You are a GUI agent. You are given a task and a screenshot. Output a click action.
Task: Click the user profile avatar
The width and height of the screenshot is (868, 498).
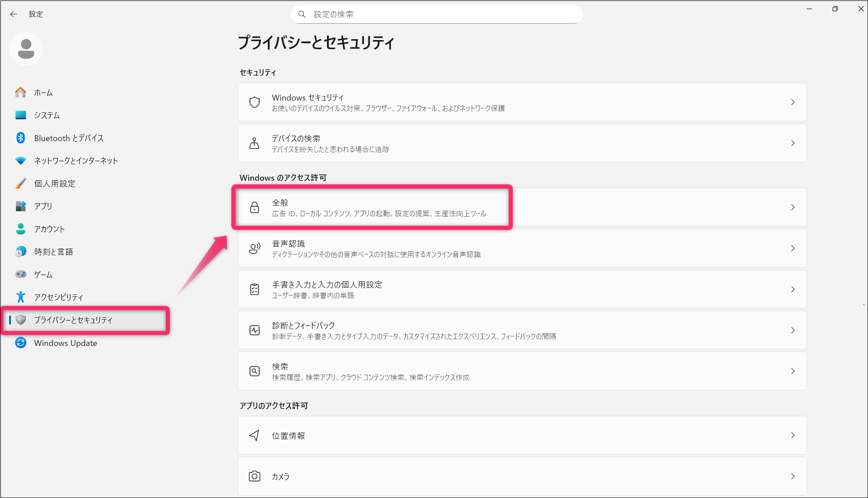26,49
